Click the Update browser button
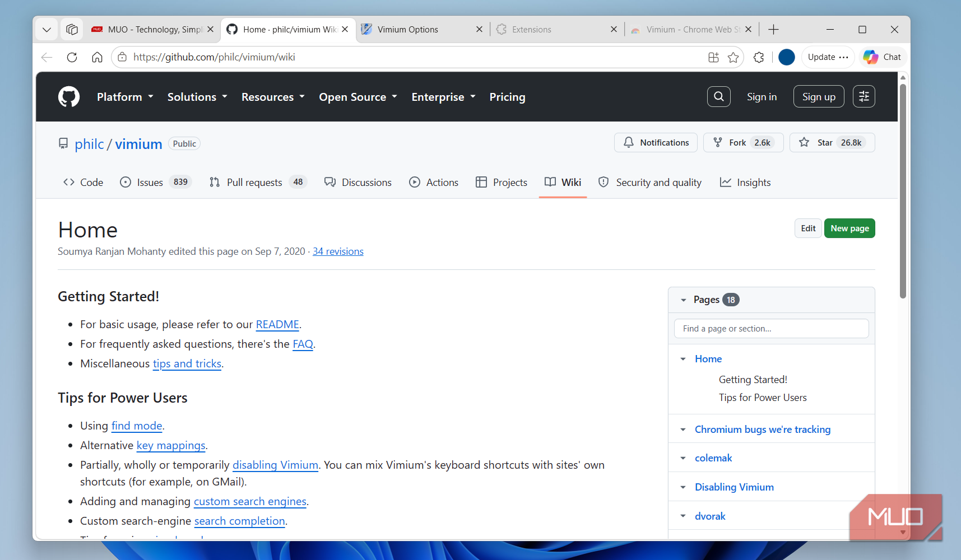 click(828, 57)
